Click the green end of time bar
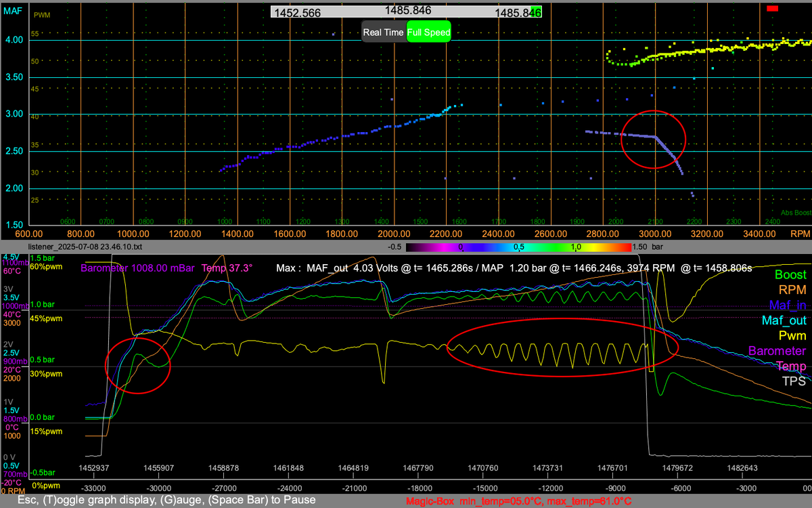 point(537,12)
